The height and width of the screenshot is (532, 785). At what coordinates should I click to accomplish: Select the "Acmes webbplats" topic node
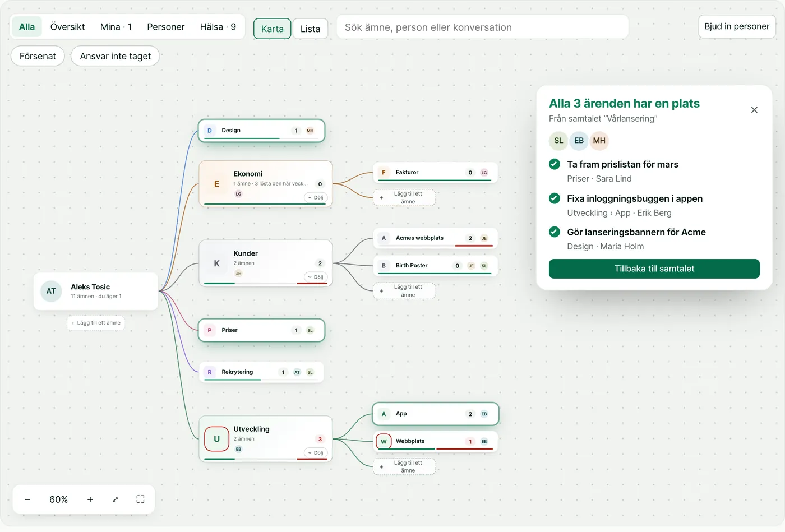click(x=436, y=238)
